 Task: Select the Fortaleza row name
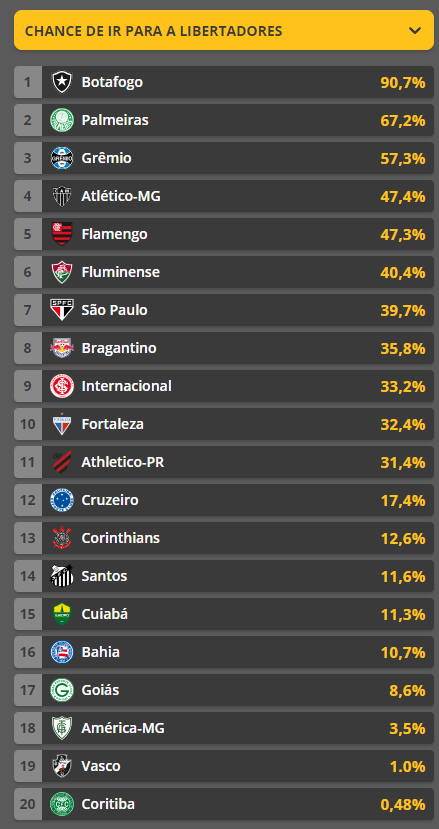pyautogui.click(x=112, y=425)
